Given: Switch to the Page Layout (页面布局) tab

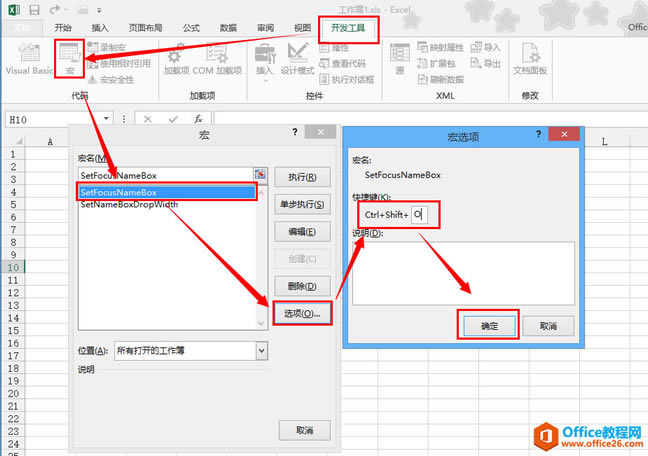Looking at the screenshot, I should 145,28.
